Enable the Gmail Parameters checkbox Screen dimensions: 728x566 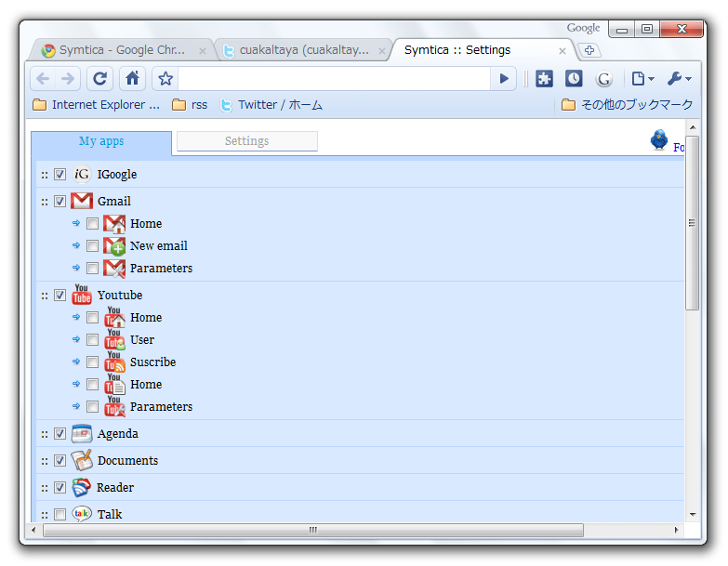92,269
